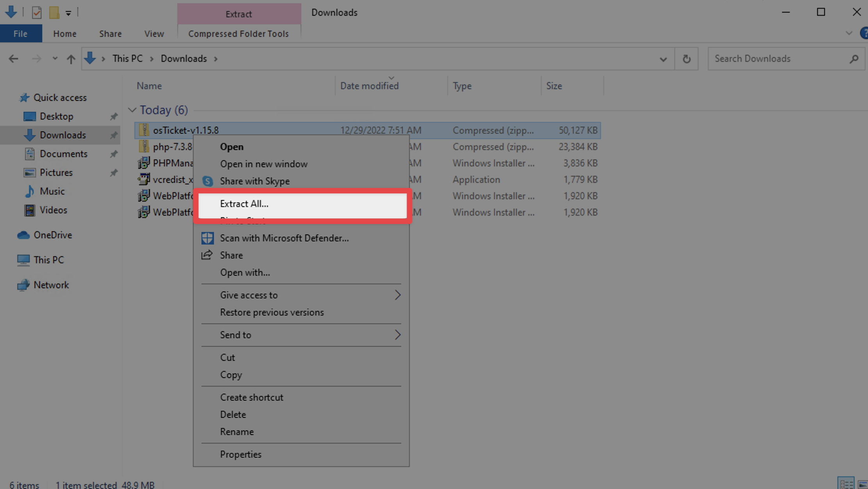Expand the Give access to submenu

[397, 295]
